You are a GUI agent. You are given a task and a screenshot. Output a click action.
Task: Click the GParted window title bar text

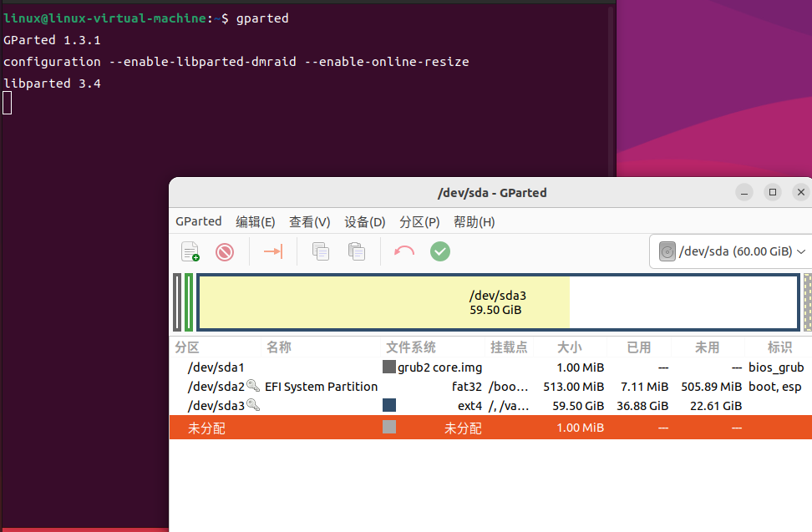tap(492, 193)
